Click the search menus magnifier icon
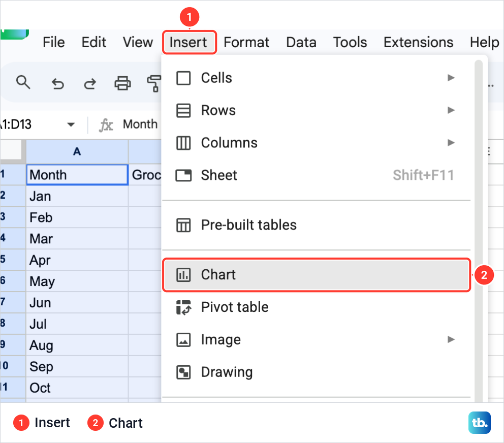The height and width of the screenshot is (443, 504). click(23, 83)
